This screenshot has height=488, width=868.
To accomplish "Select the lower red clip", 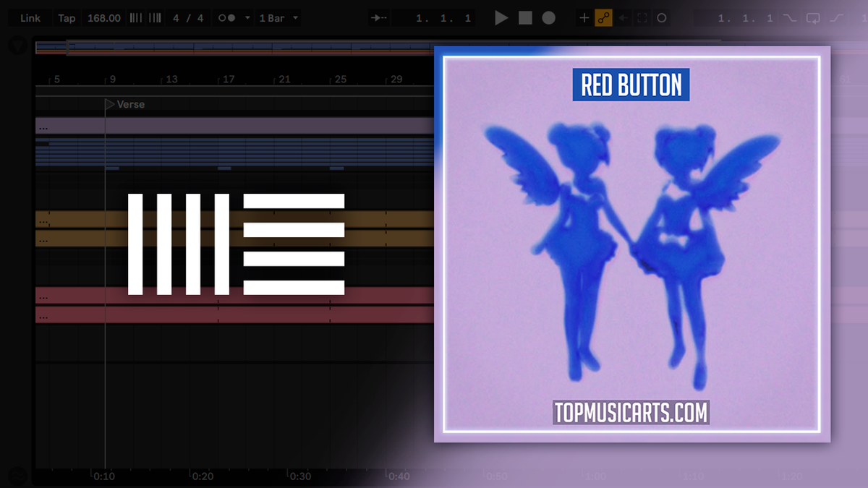I will coord(234,315).
